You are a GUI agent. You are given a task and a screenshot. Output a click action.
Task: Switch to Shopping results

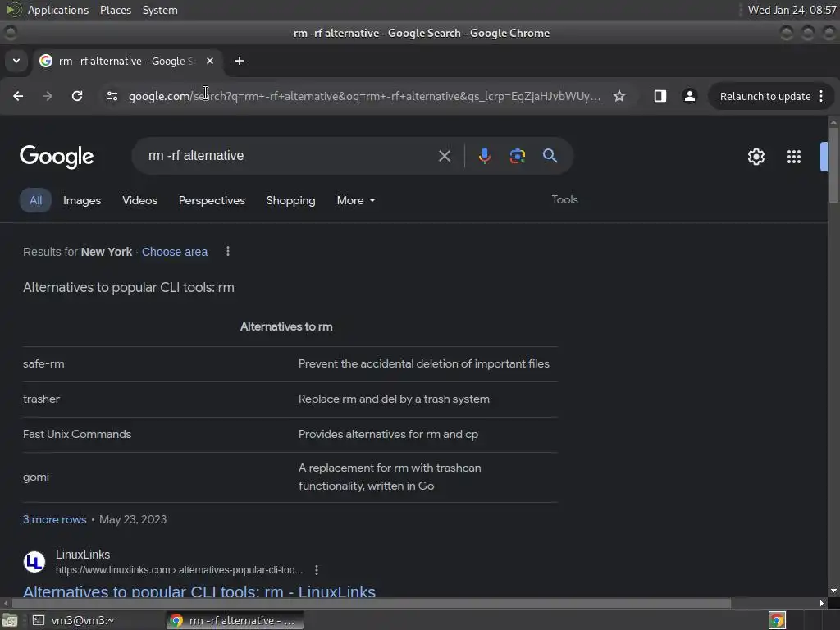[291, 200]
